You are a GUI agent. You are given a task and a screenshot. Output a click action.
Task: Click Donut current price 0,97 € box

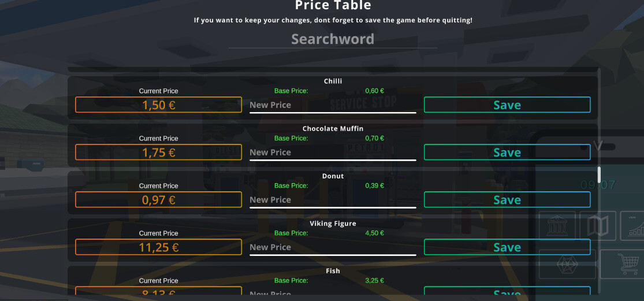point(158,200)
